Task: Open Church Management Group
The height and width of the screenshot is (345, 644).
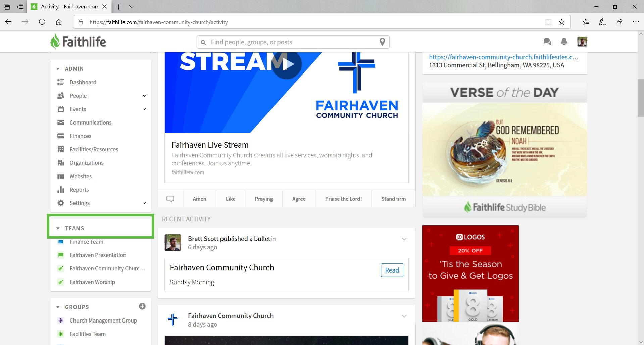Action: click(x=103, y=321)
